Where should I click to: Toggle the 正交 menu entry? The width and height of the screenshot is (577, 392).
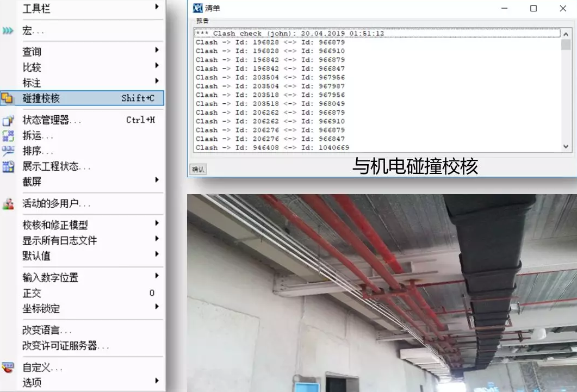(82, 293)
